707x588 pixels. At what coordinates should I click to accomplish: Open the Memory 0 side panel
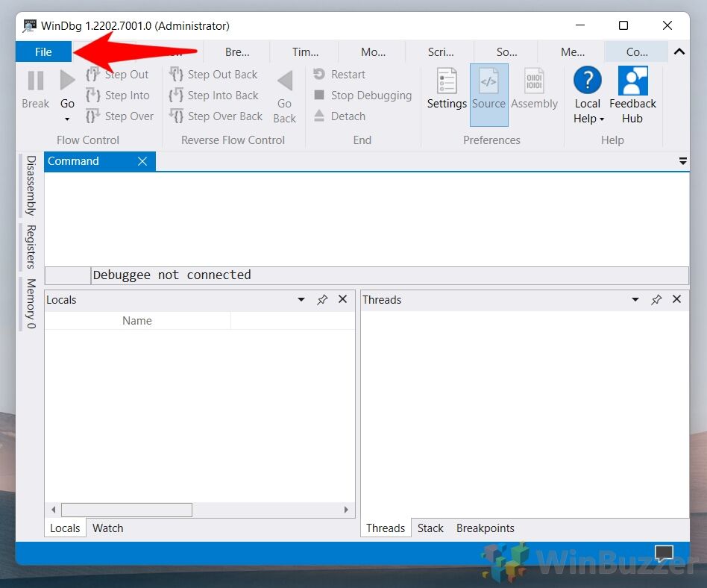pyautogui.click(x=31, y=303)
